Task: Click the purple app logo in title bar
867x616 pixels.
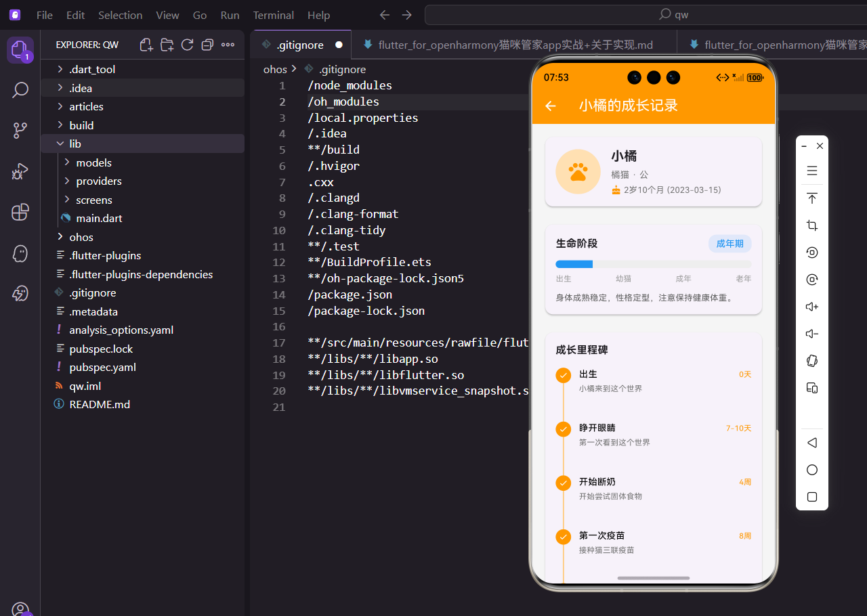Action: point(15,15)
